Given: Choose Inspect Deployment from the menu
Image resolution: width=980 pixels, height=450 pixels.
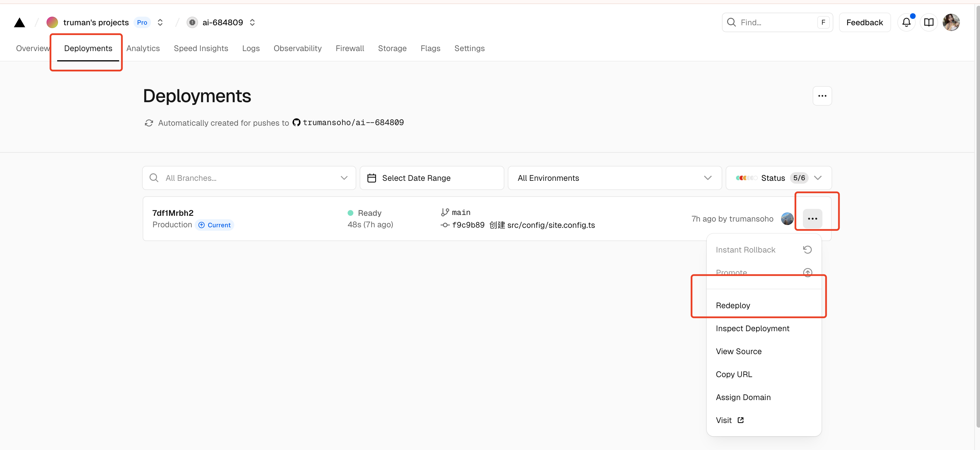Looking at the screenshot, I should tap(764, 328).
